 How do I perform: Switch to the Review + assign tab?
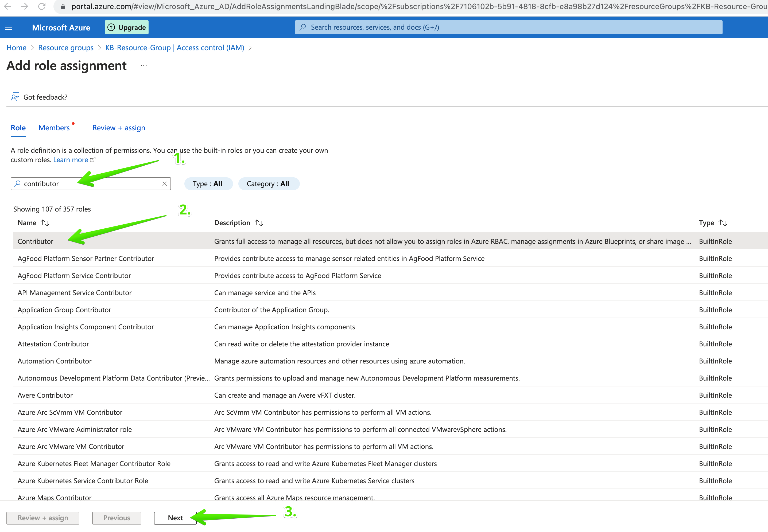tap(119, 128)
